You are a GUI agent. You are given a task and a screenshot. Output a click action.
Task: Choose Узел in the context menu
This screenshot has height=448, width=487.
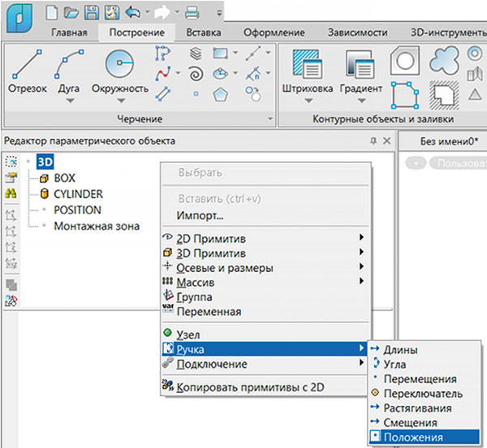click(266, 334)
